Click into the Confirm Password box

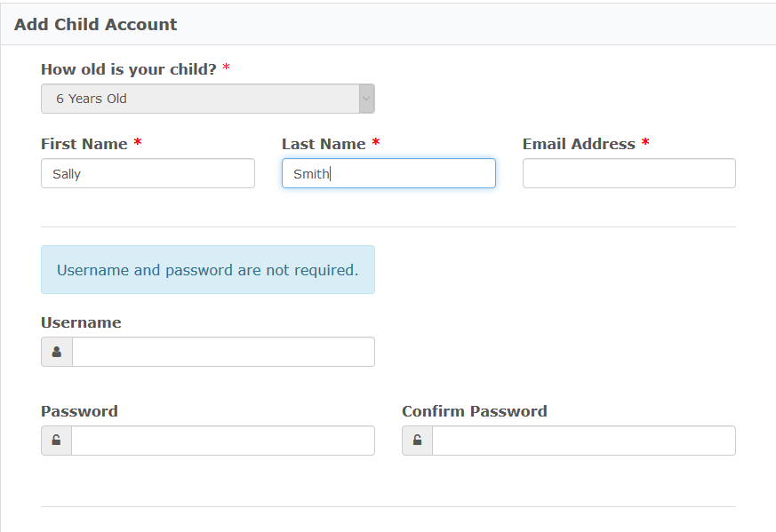pyautogui.click(x=584, y=440)
